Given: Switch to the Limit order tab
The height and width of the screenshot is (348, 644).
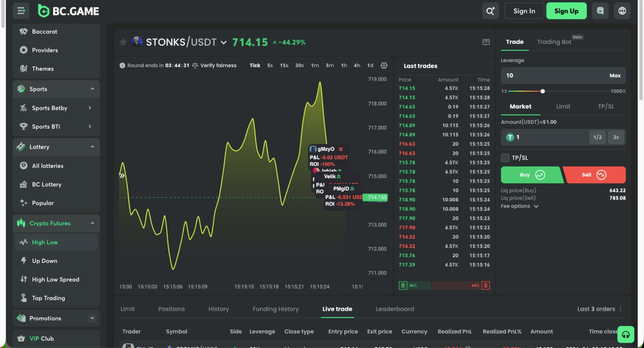Looking at the screenshot, I should pyautogui.click(x=563, y=106).
